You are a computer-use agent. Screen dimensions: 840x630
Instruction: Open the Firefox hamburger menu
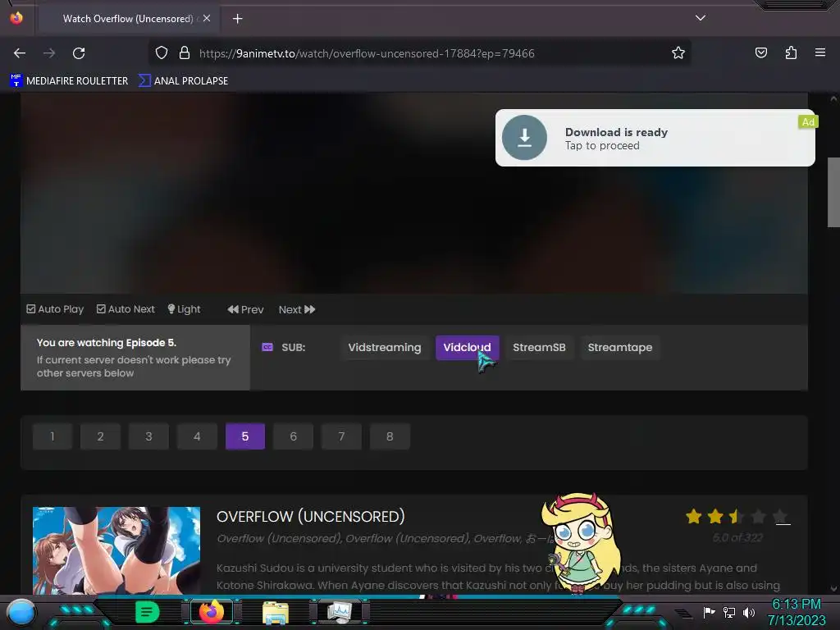(819, 53)
